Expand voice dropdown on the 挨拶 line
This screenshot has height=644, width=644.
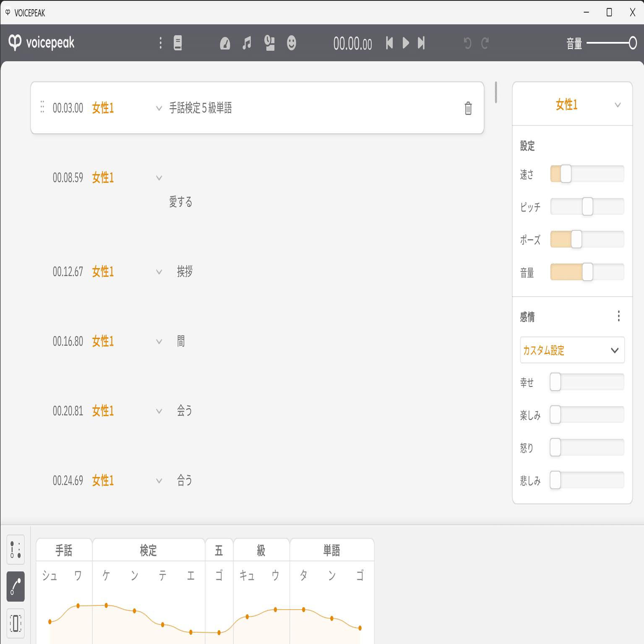159,272
